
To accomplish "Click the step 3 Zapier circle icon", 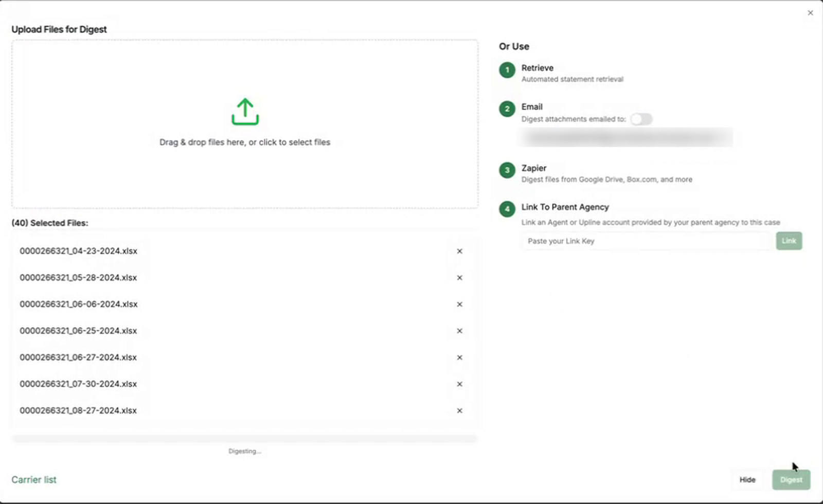I will [x=507, y=170].
